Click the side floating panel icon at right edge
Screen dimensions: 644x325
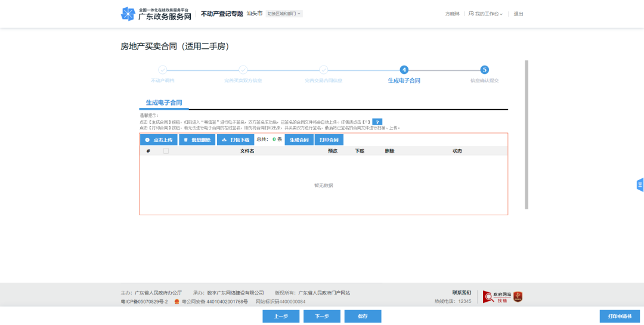(x=640, y=185)
